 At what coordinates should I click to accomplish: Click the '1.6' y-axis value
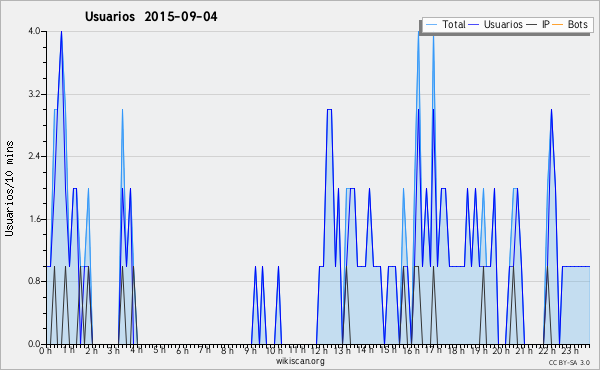click(34, 219)
